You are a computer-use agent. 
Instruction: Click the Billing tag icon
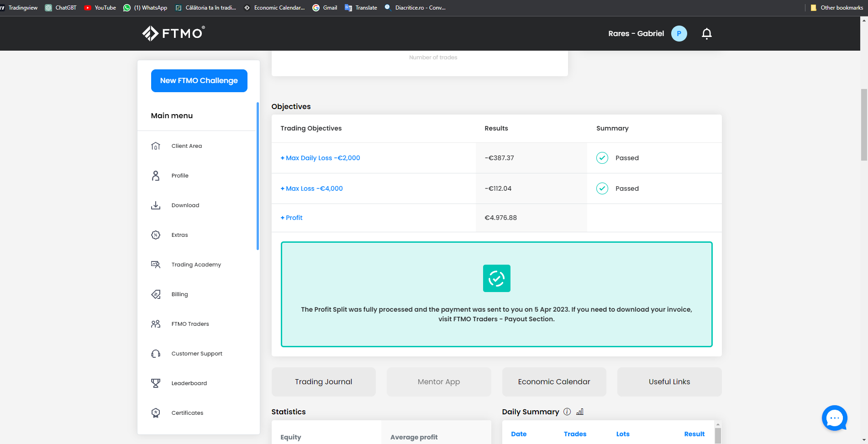click(x=156, y=294)
